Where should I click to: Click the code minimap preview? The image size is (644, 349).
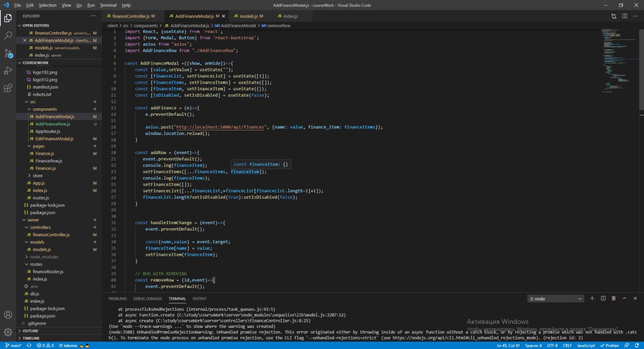[x=619, y=60]
